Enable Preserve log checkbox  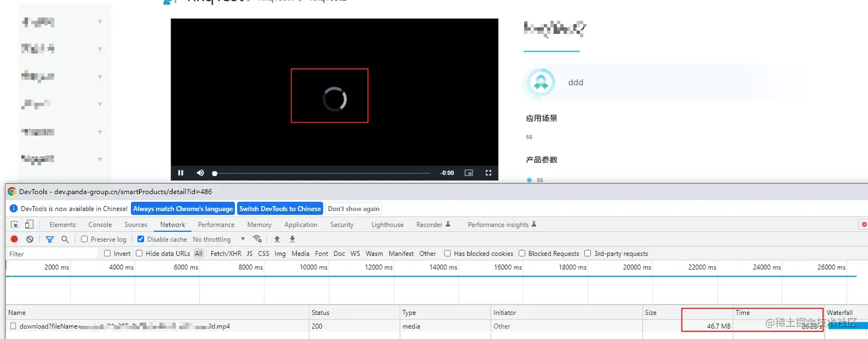[x=84, y=239]
